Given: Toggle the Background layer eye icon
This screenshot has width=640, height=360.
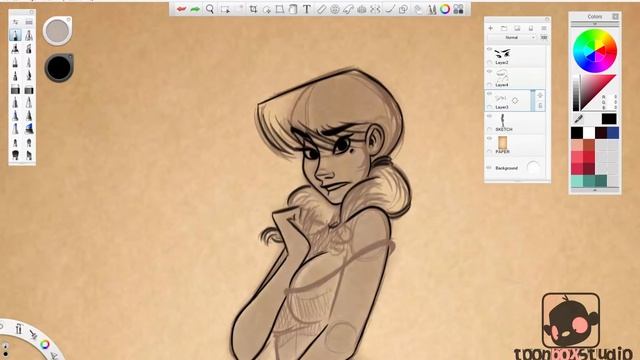Looking at the screenshot, I should point(489,168).
